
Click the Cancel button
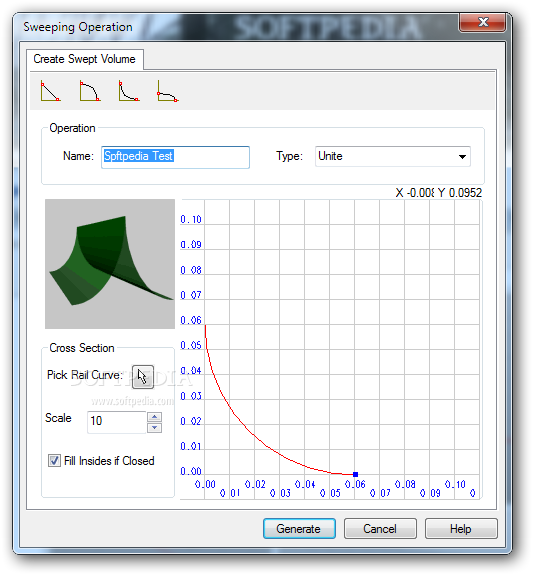point(380,528)
